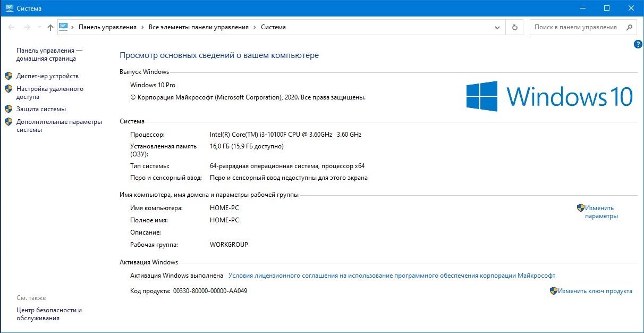644x333 pixels.
Task: Open 'Настройка удаленного доступа' link
Action: [50, 93]
